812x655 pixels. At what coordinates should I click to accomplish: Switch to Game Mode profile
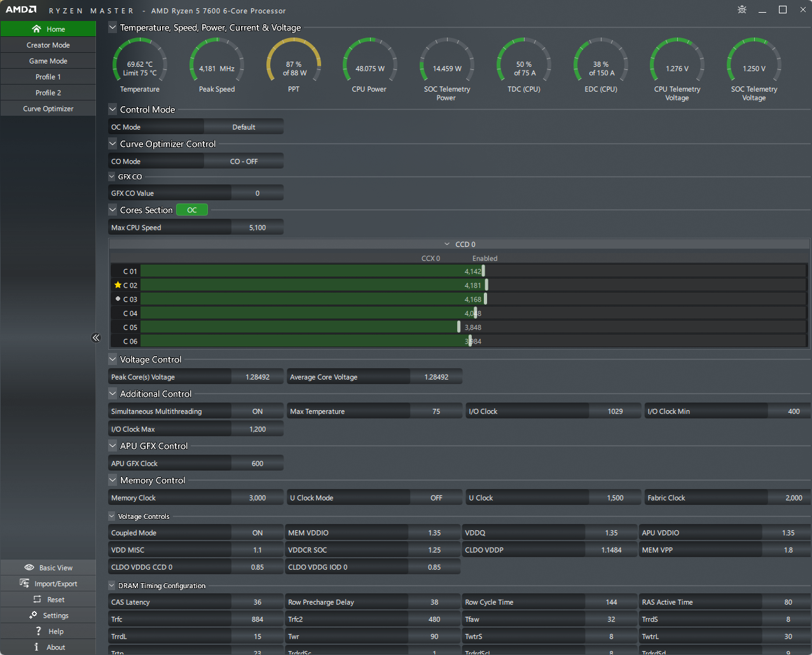(48, 60)
